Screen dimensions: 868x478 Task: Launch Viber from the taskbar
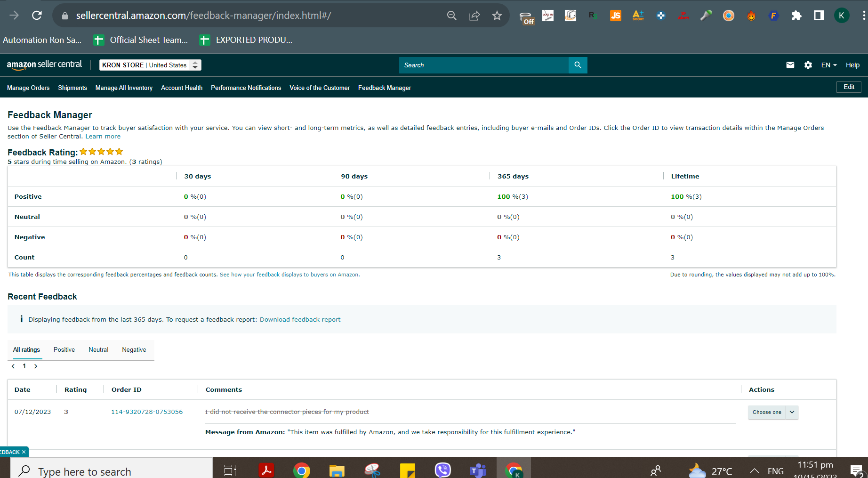tap(443, 470)
